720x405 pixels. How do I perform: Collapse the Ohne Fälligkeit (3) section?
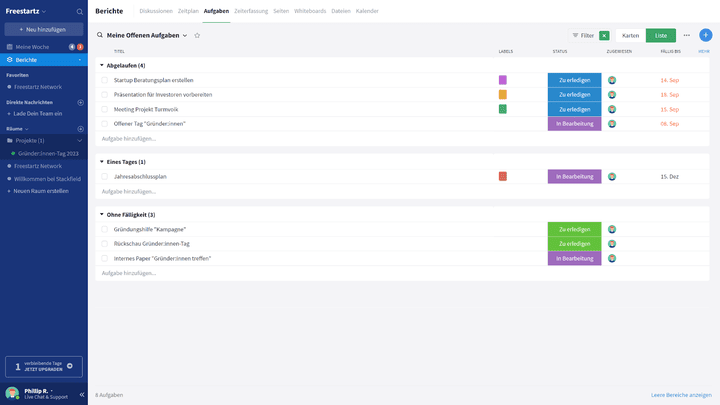coord(102,214)
